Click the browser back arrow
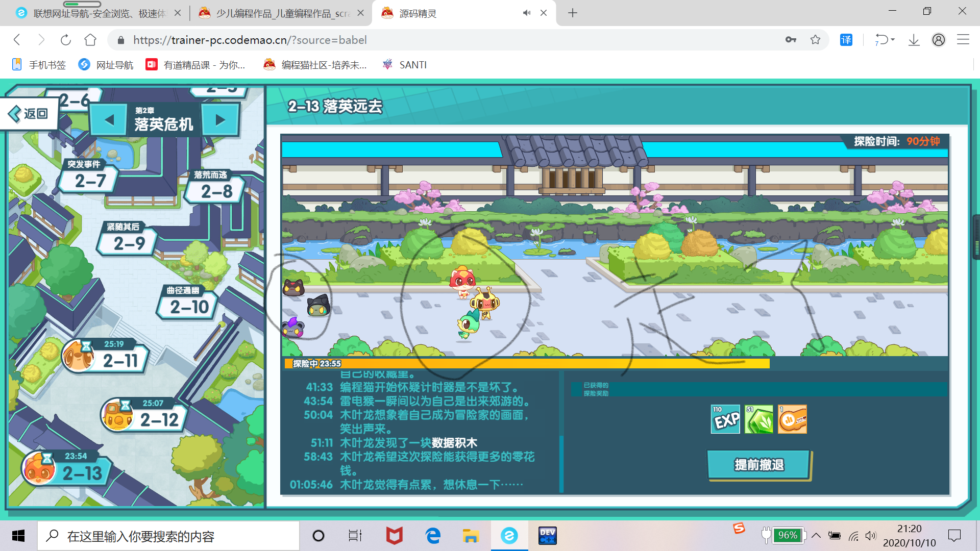This screenshot has width=980, height=551. tap(17, 40)
